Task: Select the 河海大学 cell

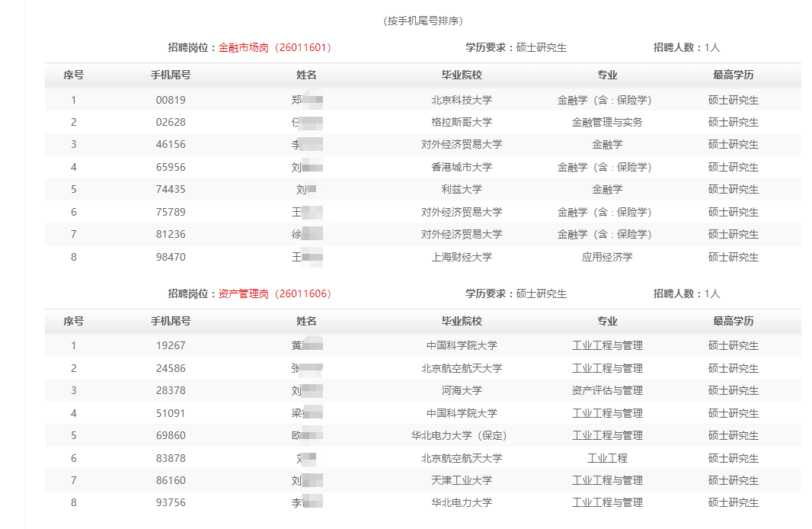Action: [x=462, y=390]
